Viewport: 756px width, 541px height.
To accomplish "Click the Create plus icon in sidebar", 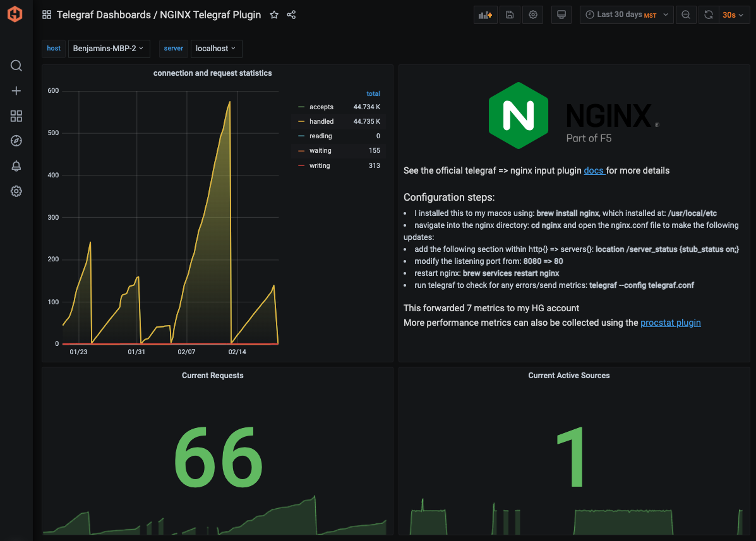I will [16, 90].
